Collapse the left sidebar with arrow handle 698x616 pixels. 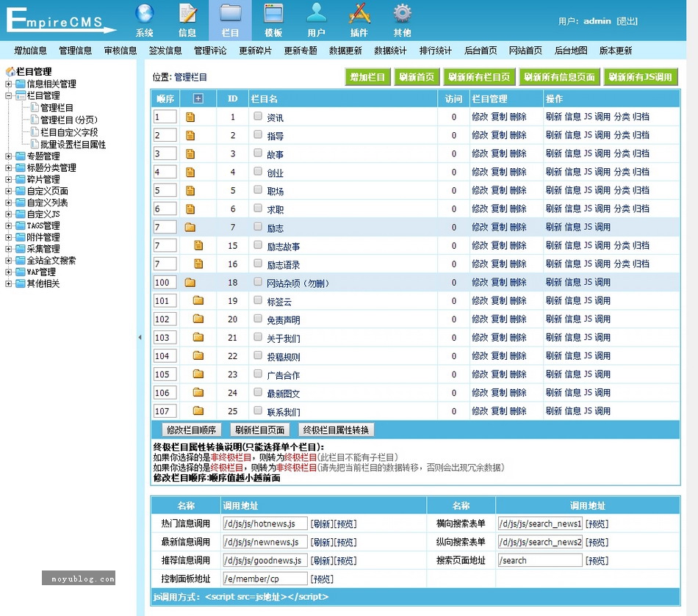point(140,338)
